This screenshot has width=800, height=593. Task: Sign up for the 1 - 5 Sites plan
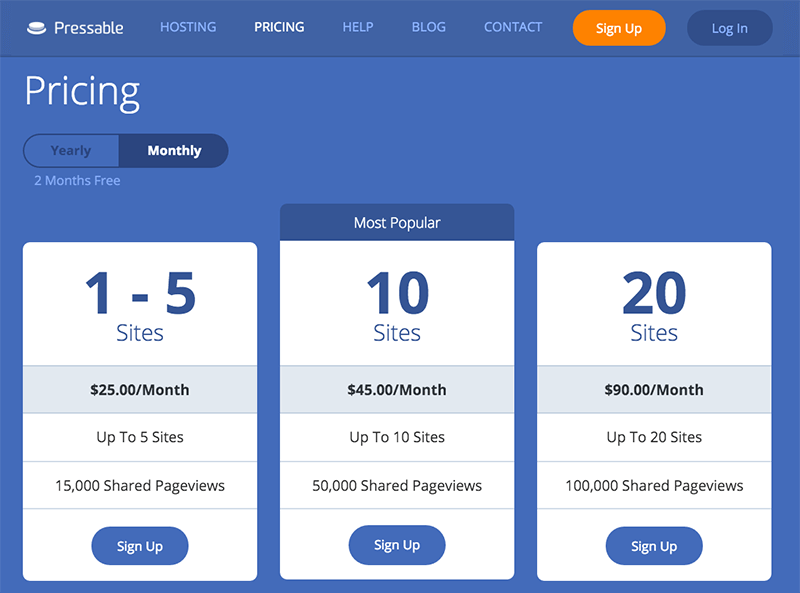[x=140, y=546]
